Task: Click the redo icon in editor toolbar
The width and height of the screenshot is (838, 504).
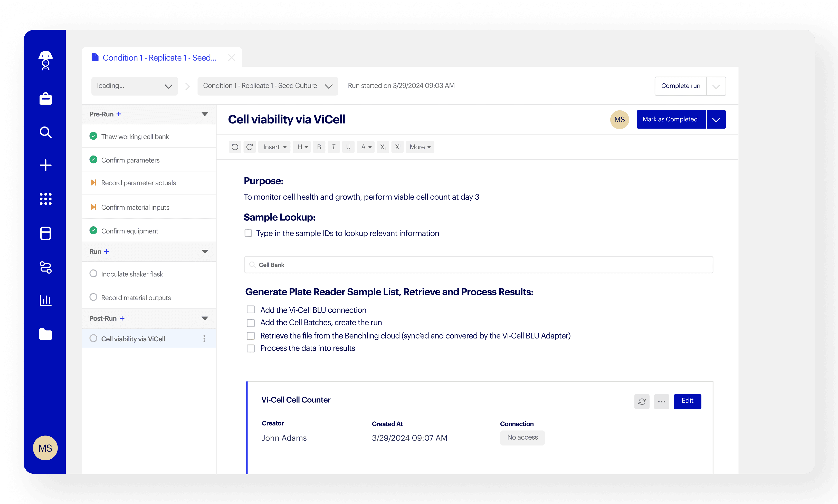Action: click(x=250, y=147)
